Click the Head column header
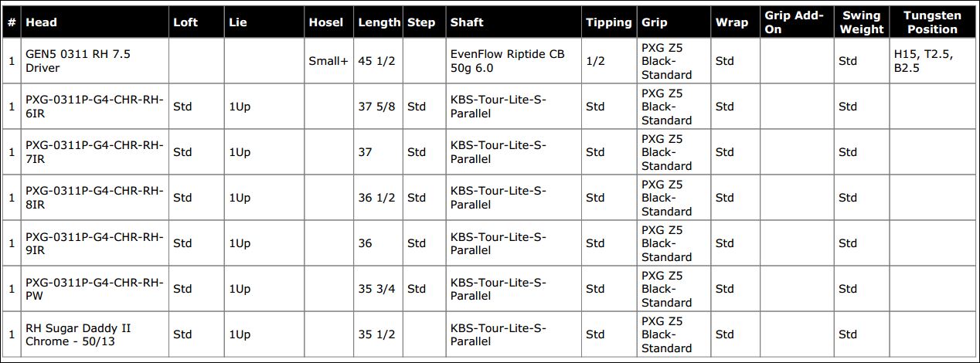The height and width of the screenshot is (363, 980). tap(42, 22)
